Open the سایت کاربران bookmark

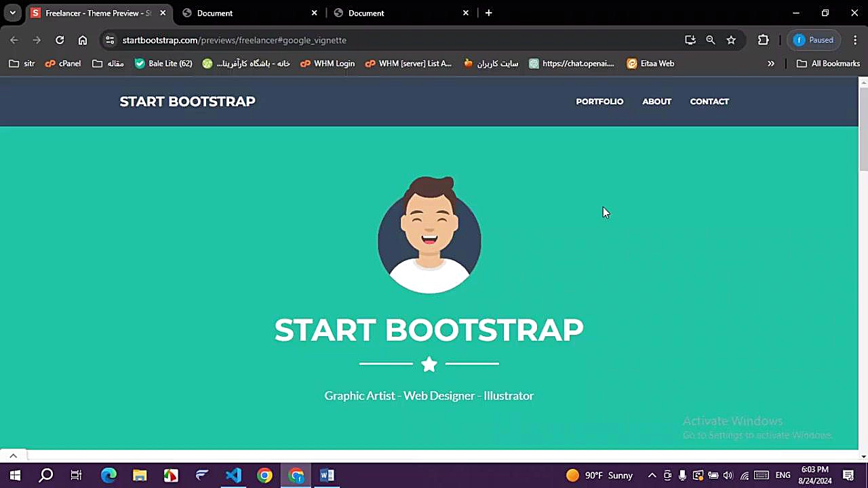491,63
